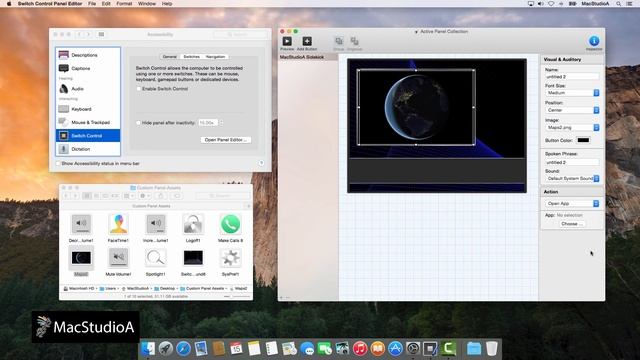Open the Window menu
The height and width of the screenshot is (360, 640).
tap(147, 4)
